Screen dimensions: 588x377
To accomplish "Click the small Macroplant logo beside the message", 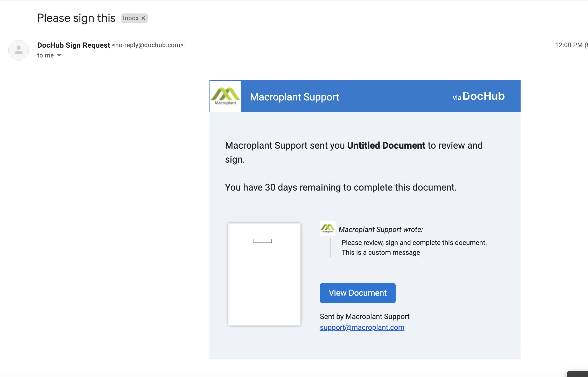I will [x=327, y=228].
